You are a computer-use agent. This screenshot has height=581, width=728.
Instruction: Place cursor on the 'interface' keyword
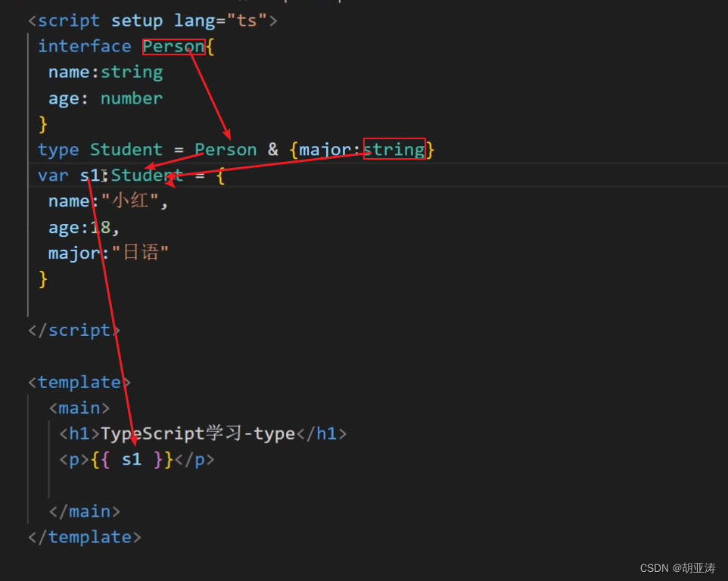[x=85, y=46]
